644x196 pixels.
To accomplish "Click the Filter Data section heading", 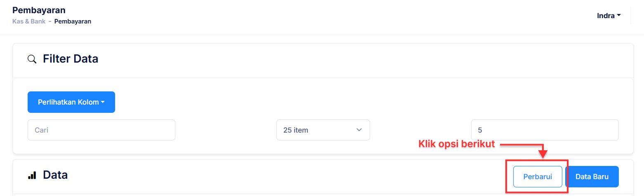I will tap(71, 59).
